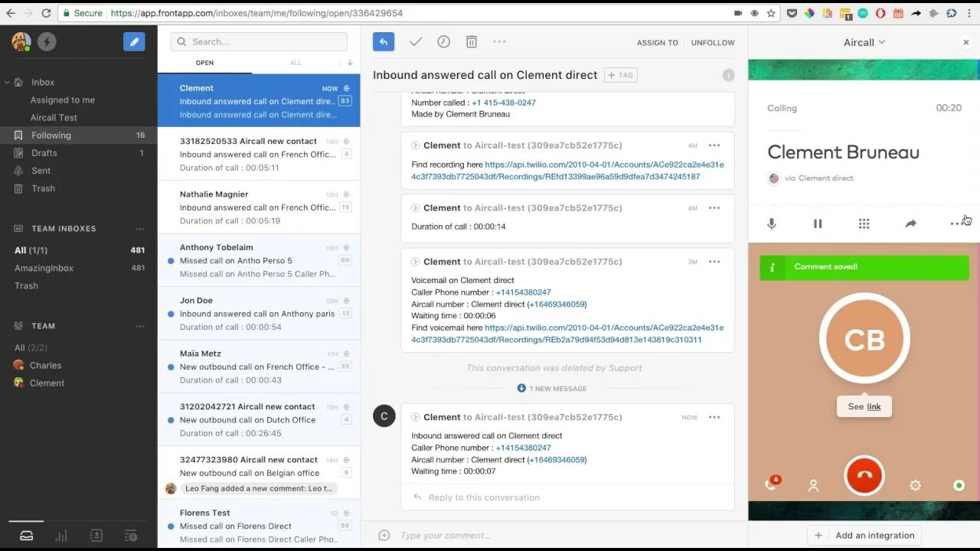Click the reply arrow button in toolbar
This screenshot has width=980, height=551.
tap(384, 42)
